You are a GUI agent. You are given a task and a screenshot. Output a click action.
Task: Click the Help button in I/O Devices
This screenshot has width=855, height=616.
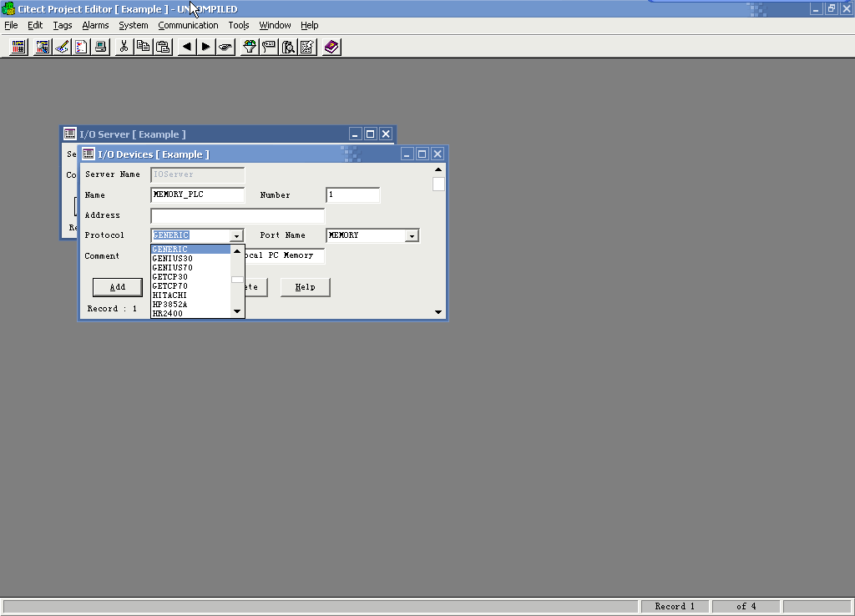(306, 287)
